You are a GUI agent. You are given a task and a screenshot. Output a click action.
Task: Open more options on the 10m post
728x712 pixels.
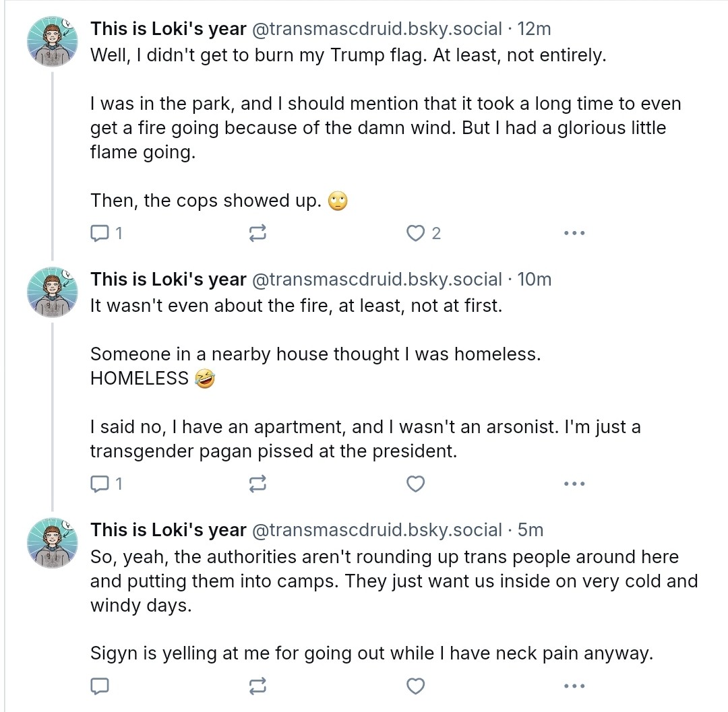pos(574,484)
